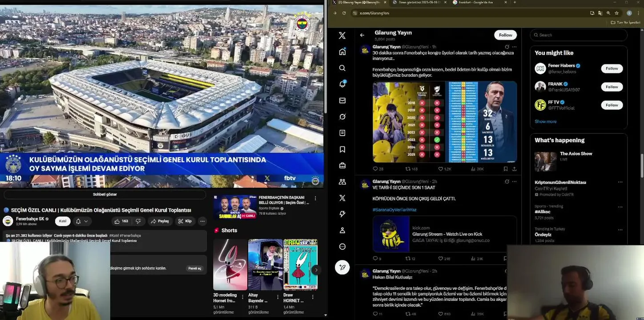The width and height of the screenshot is (644, 320).
Task: Follow Fener Habers suggestion
Action: [612, 68]
